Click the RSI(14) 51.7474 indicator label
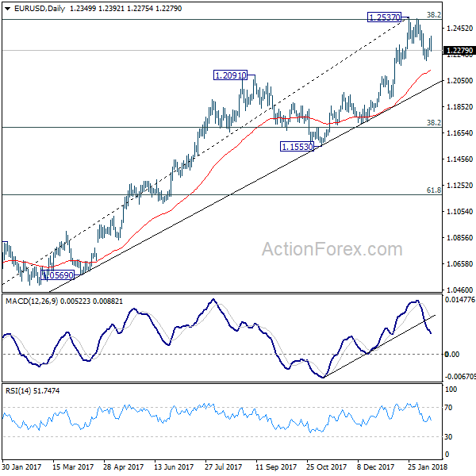 pyautogui.click(x=33, y=390)
